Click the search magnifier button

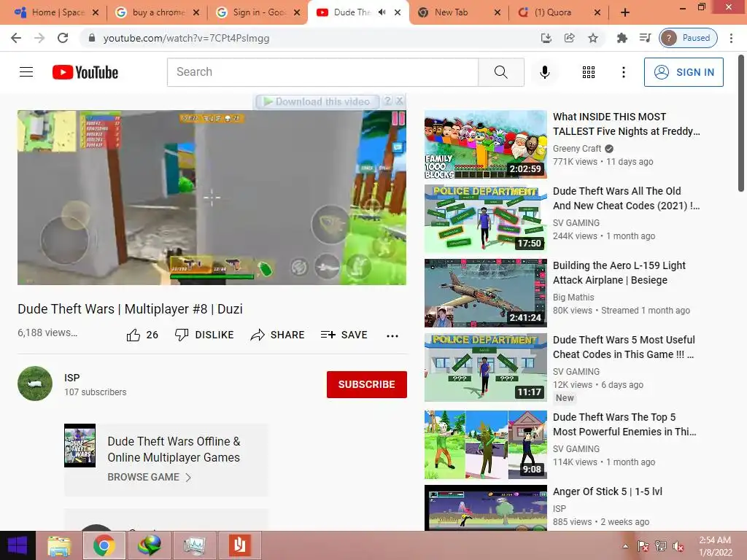[500, 72]
